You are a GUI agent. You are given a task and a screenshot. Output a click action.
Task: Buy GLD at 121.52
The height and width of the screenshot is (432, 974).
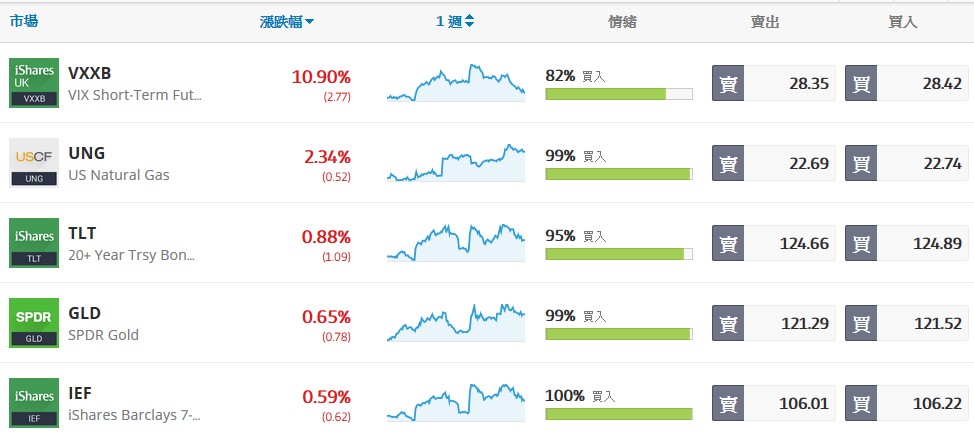(907, 323)
